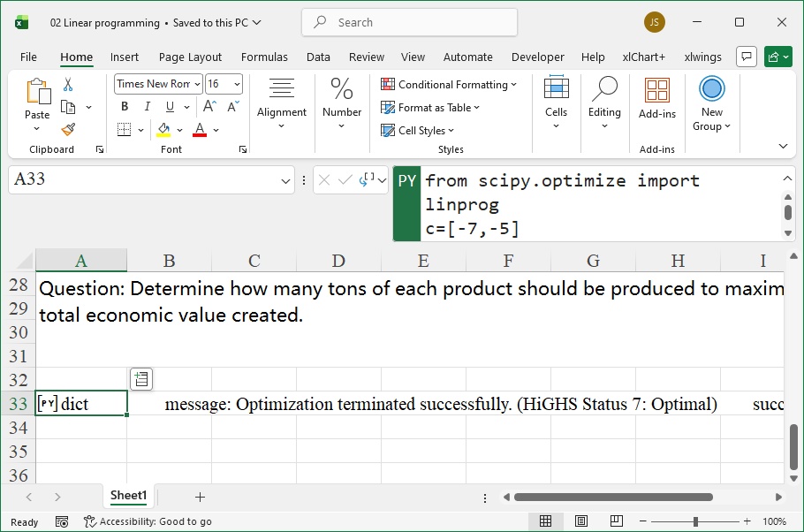
Task: Click the Copy icon in Clipboard
Action: pyautogui.click(x=68, y=107)
